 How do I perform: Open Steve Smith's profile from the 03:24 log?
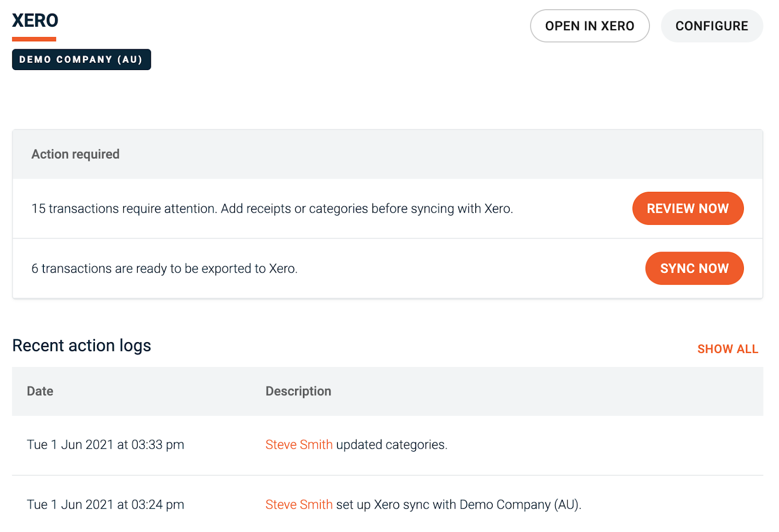[x=298, y=505]
